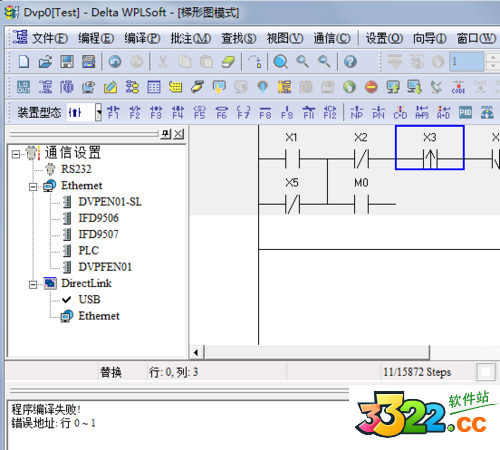
Task: Open the 查找(S) menu
Action: (x=239, y=38)
